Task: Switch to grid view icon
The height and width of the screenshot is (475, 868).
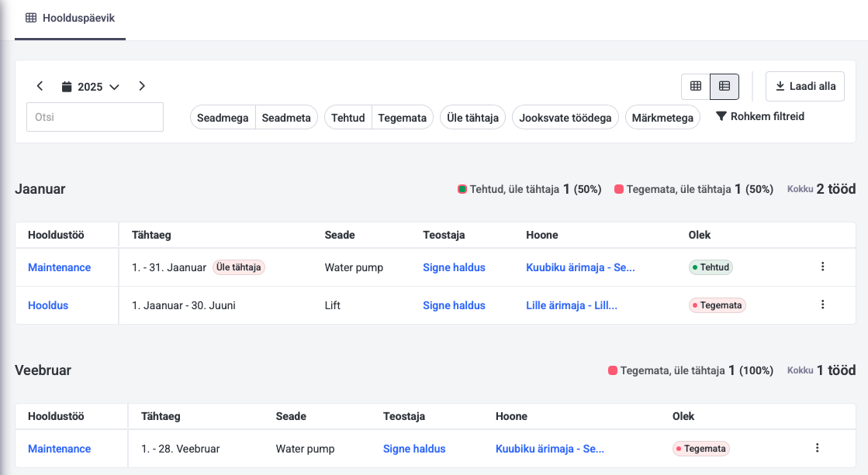Action: tap(696, 86)
